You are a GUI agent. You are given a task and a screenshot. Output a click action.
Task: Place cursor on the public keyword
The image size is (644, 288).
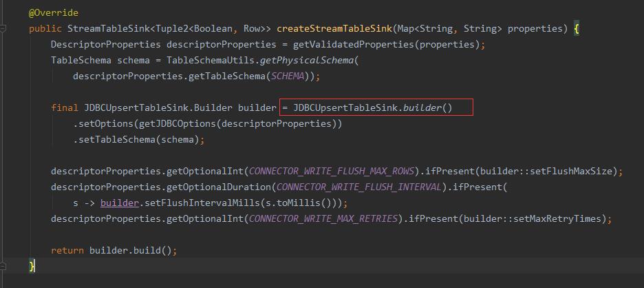(x=45, y=29)
